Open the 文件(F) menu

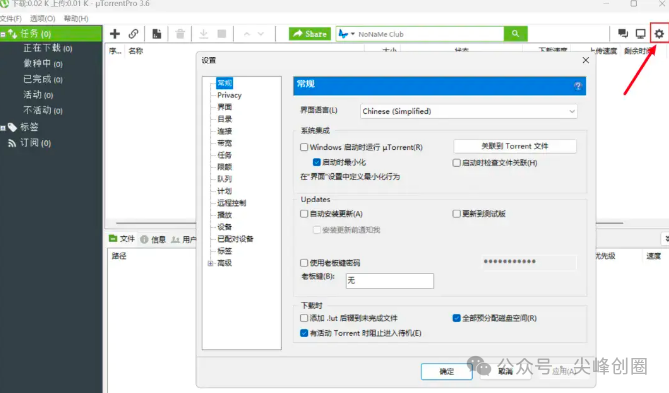(11, 19)
